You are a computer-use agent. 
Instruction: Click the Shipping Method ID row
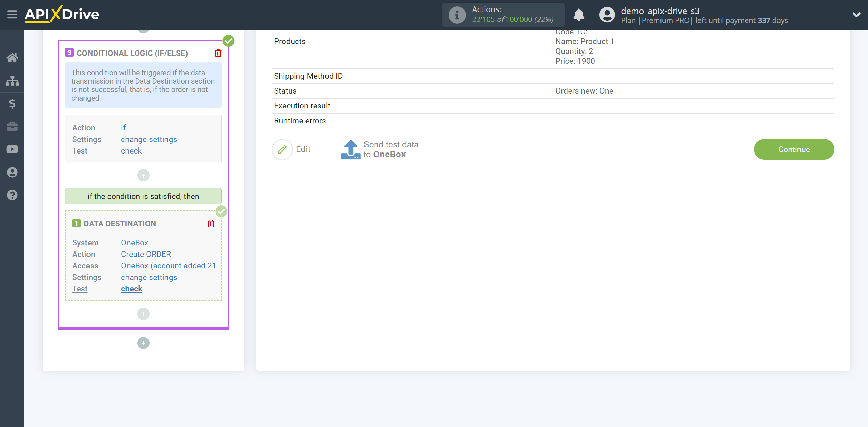(553, 76)
